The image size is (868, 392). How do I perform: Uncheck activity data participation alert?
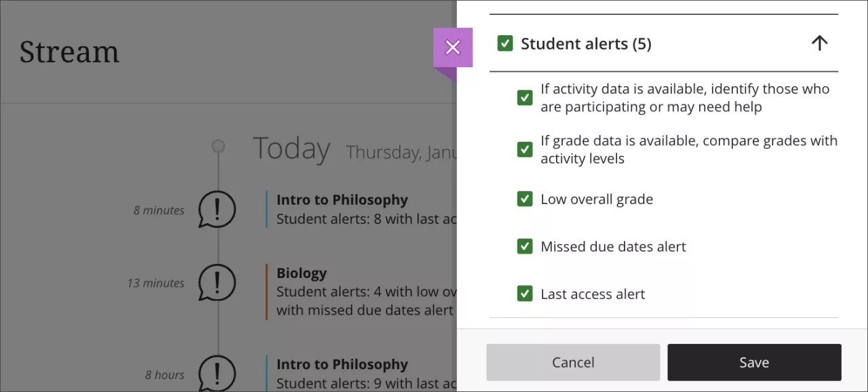pos(524,98)
